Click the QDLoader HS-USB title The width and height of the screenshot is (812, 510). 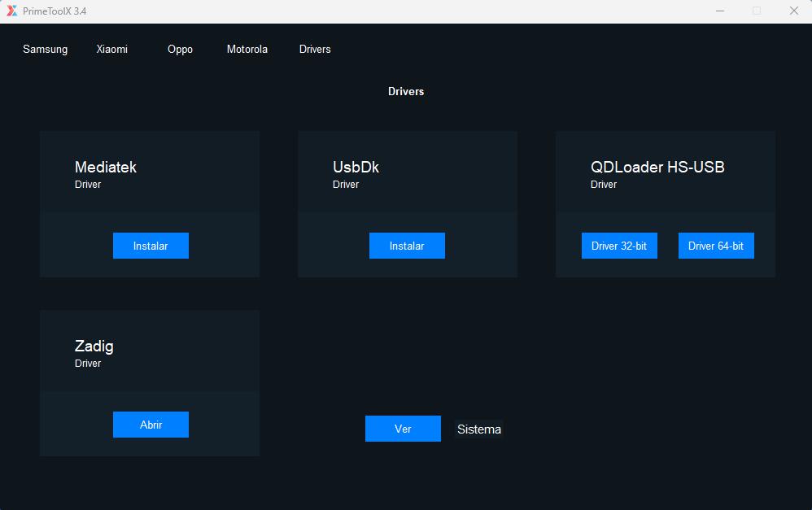pyautogui.click(x=657, y=167)
